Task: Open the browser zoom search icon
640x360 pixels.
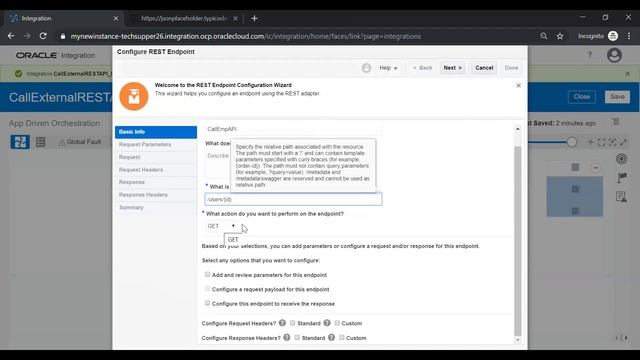Action: 544,36
